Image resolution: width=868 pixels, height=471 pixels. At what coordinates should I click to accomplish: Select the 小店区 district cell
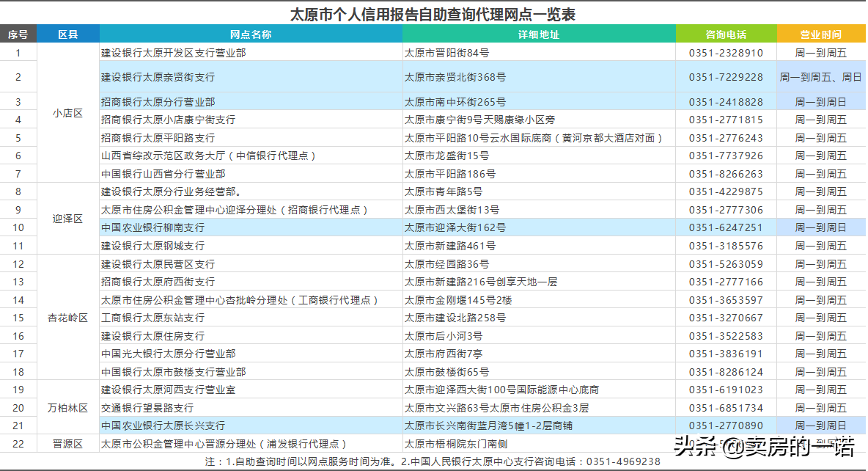[68, 112]
